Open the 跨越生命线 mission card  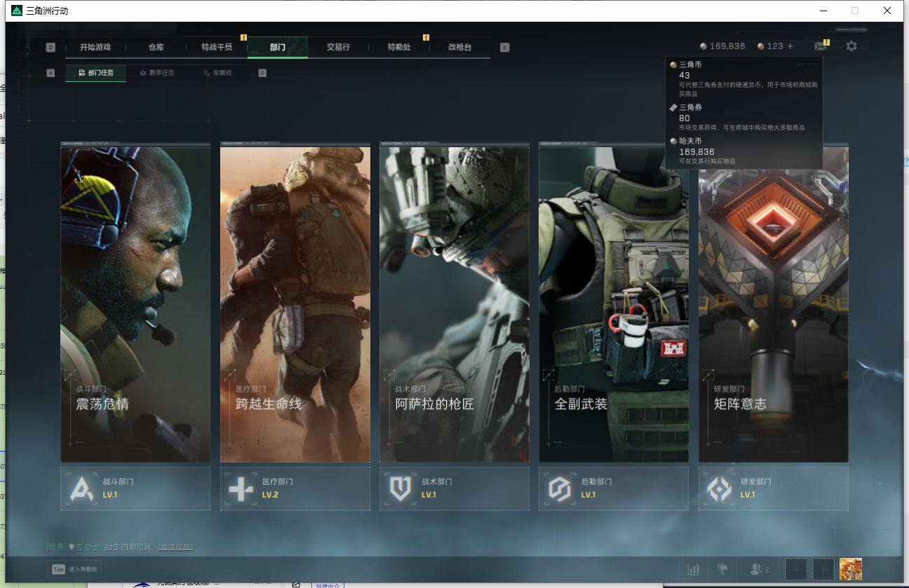[x=295, y=303]
